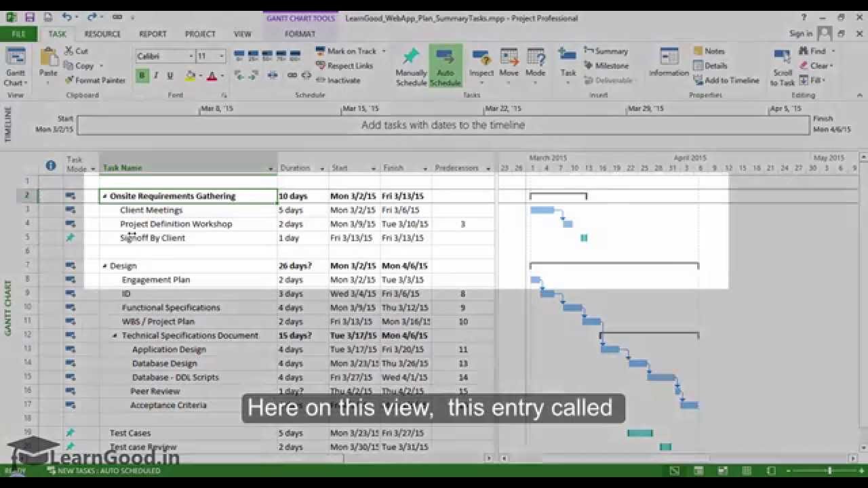Mark task 0% complete

tap(239, 56)
